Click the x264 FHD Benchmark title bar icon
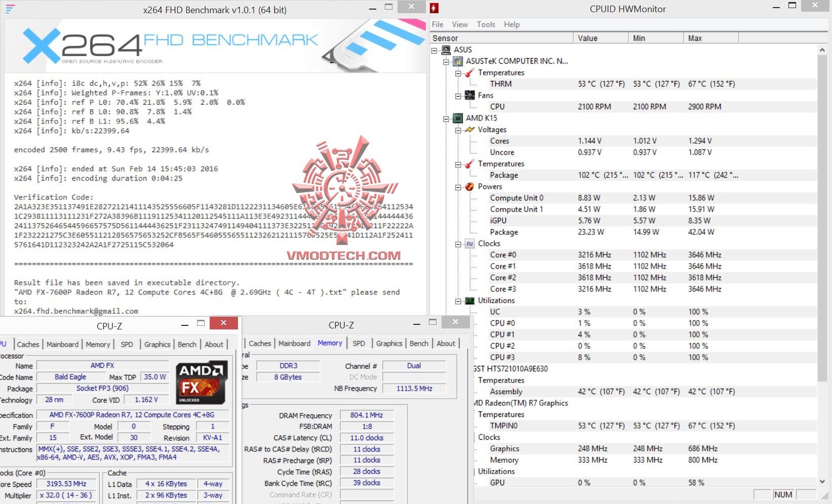 click(x=10, y=9)
